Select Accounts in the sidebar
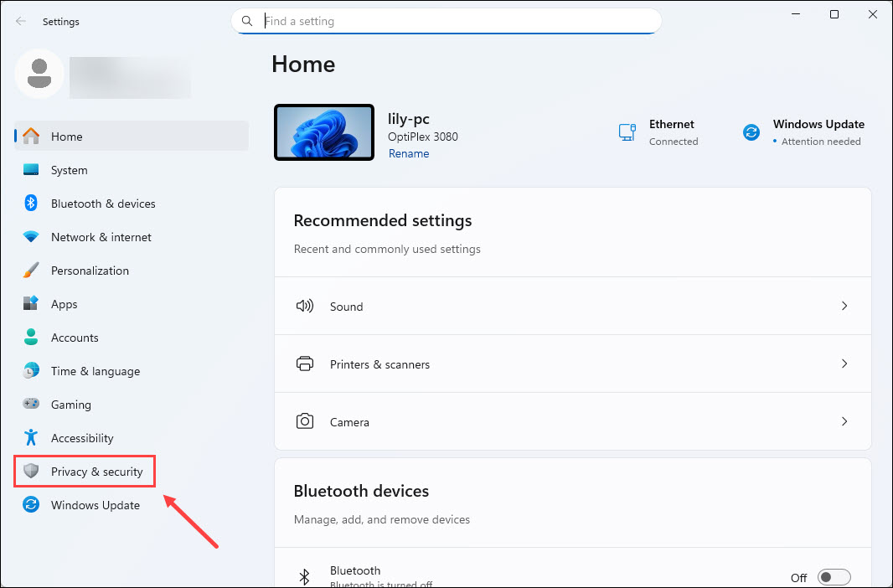893x588 pixels. 75,338
